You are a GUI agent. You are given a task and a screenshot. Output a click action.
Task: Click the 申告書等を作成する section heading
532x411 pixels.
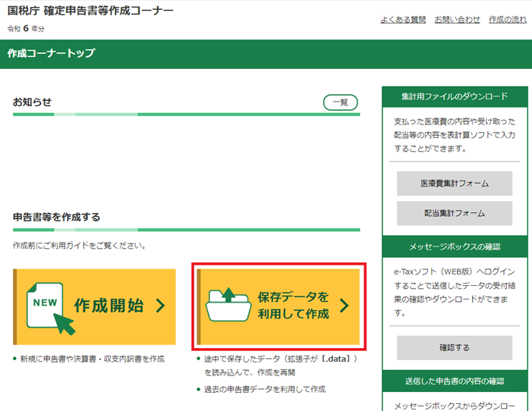[57, 217]
